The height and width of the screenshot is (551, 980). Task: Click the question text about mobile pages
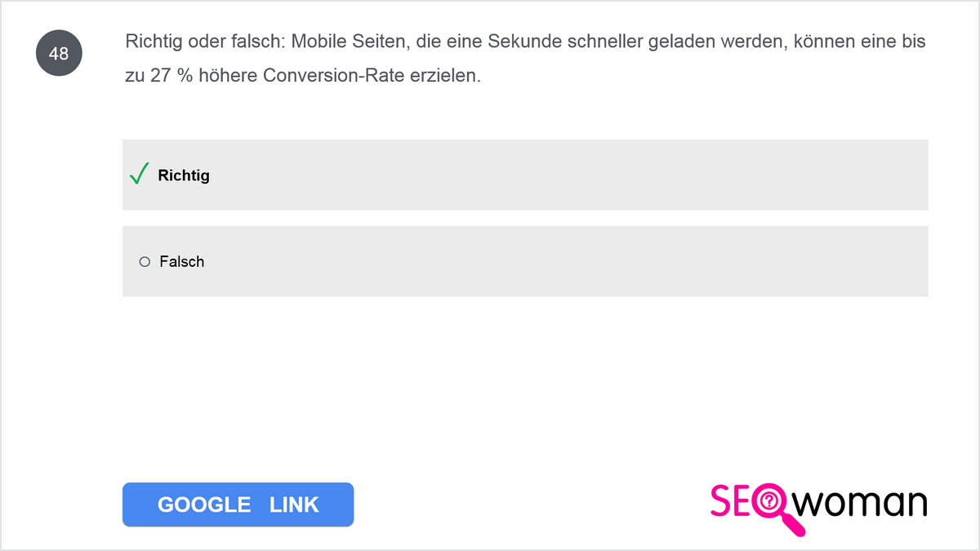coord(525,59)
